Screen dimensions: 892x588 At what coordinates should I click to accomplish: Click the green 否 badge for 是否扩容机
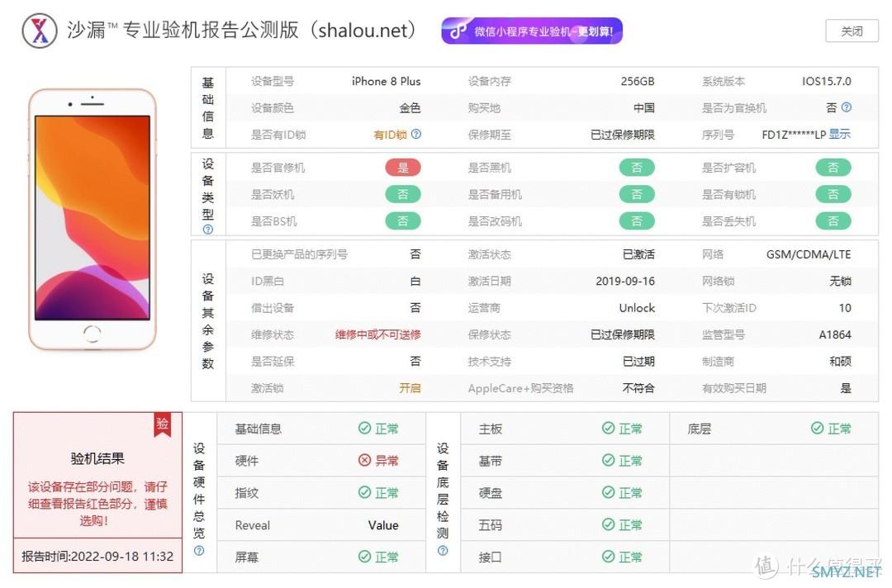[x=833, y=168]
